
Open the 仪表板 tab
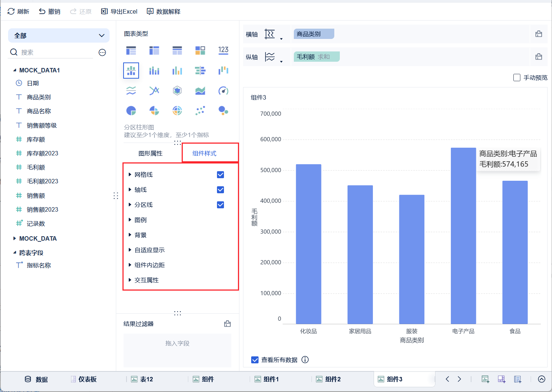(84, 379)
